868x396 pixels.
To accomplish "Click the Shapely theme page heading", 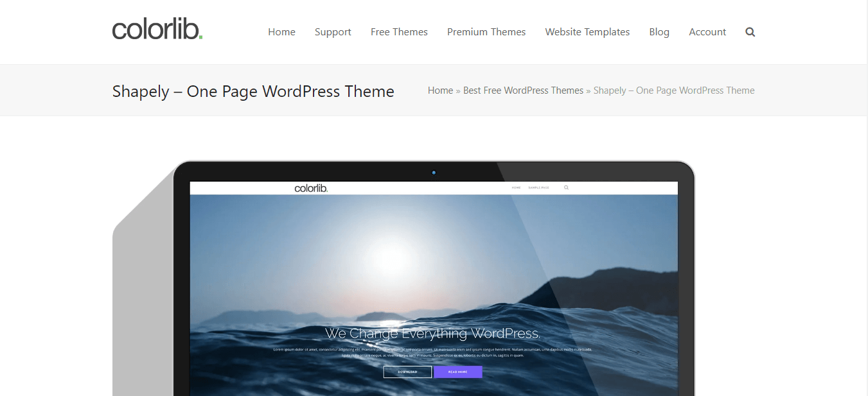I will [252, 91].
